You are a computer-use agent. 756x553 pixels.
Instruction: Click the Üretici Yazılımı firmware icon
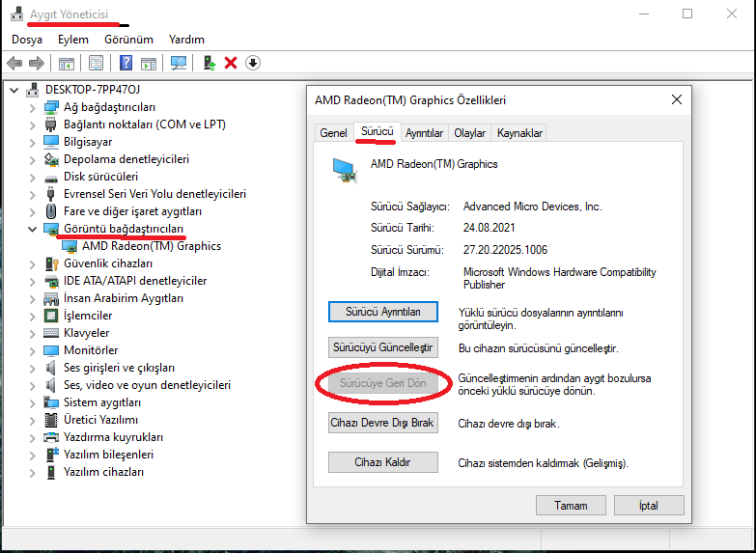tap(51, 420)
